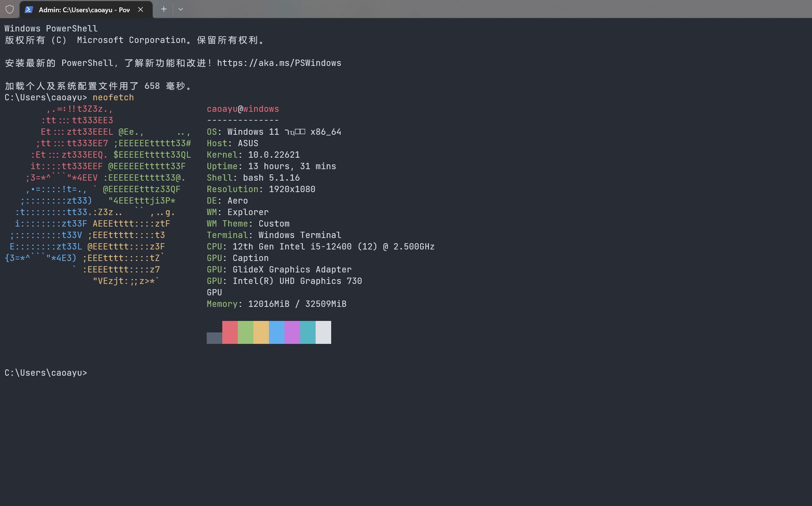Click the Microsoft Corporation copyright line
This screenshot has width=812, height=506.
pyautogui.click(x=134, y=40)
